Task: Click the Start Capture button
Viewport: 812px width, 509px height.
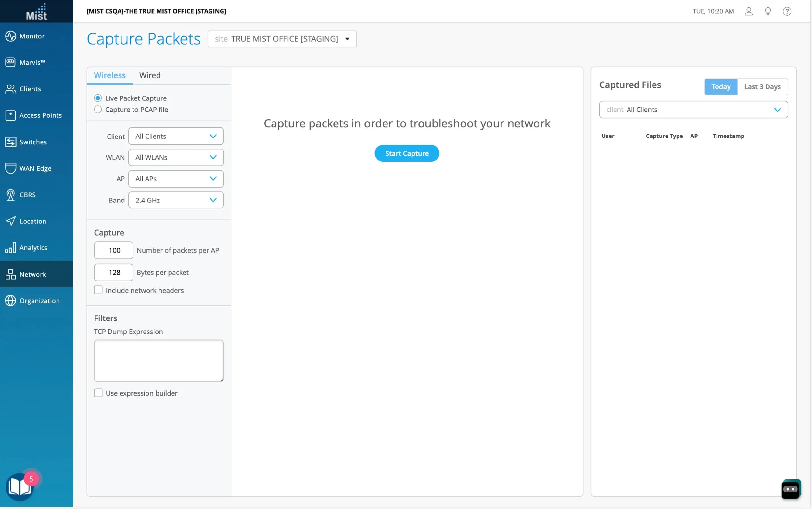Action: point(407,153)
